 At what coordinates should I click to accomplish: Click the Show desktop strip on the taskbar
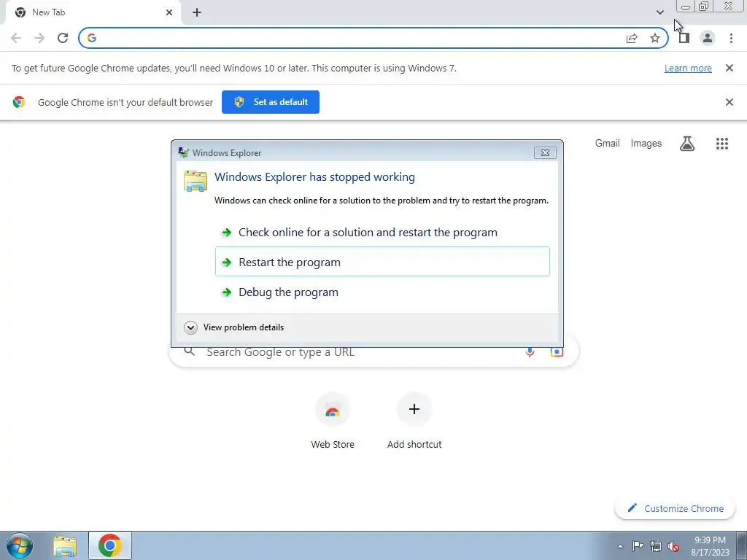click(x=741, y=546)
